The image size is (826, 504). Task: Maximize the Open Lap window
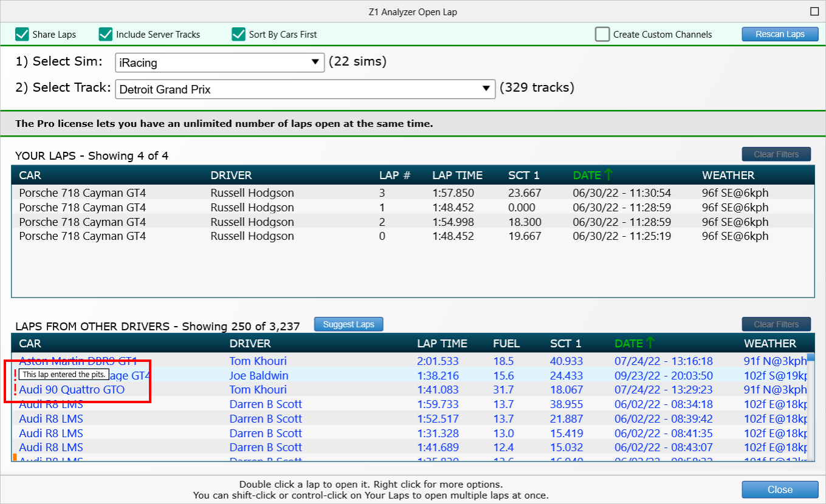[814, 12]
